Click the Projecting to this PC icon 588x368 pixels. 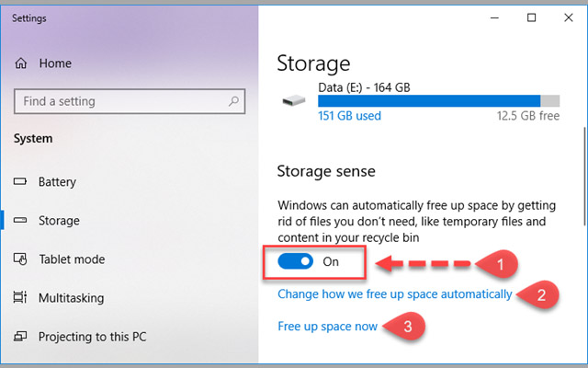[x=19, y=337]
